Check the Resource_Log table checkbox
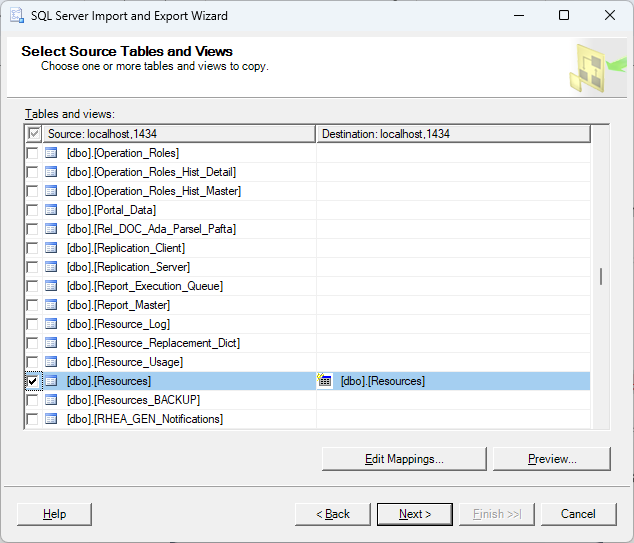Screen dimensions: 634x543 (32, 324)
